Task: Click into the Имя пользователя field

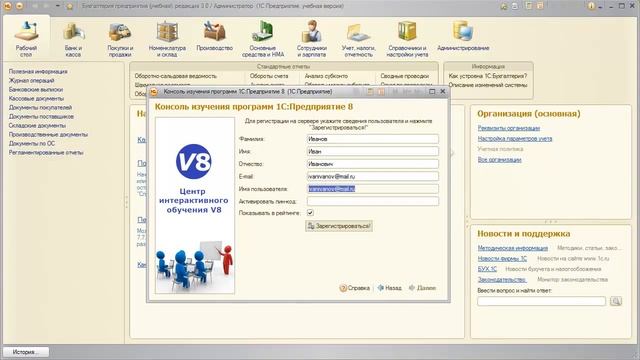Action: coord(373,189)
